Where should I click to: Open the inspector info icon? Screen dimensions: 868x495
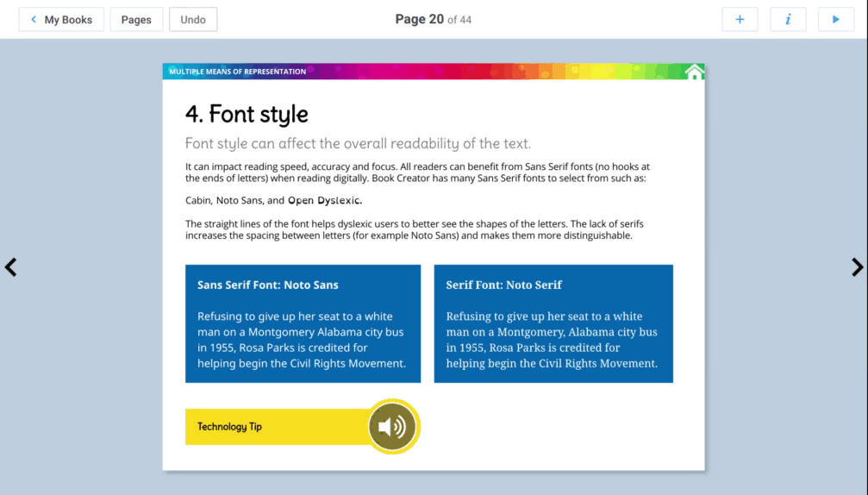[788, 20]
